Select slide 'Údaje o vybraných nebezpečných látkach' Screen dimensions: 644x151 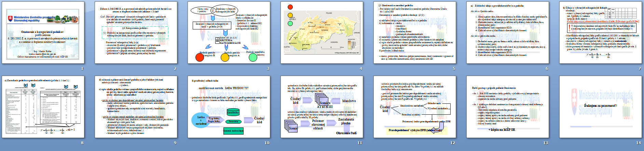601,33
